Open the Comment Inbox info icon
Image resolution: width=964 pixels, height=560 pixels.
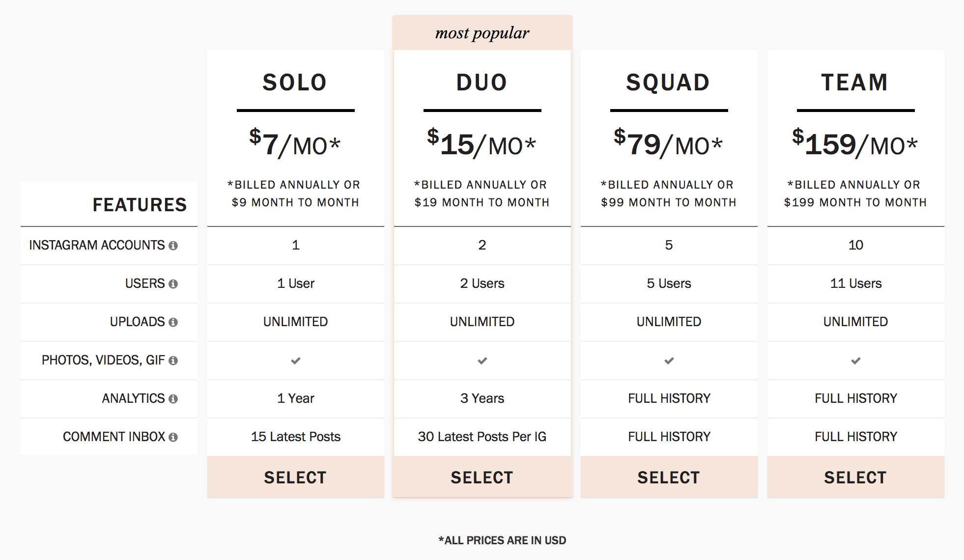pyautogui.click(x=173, y=437)
